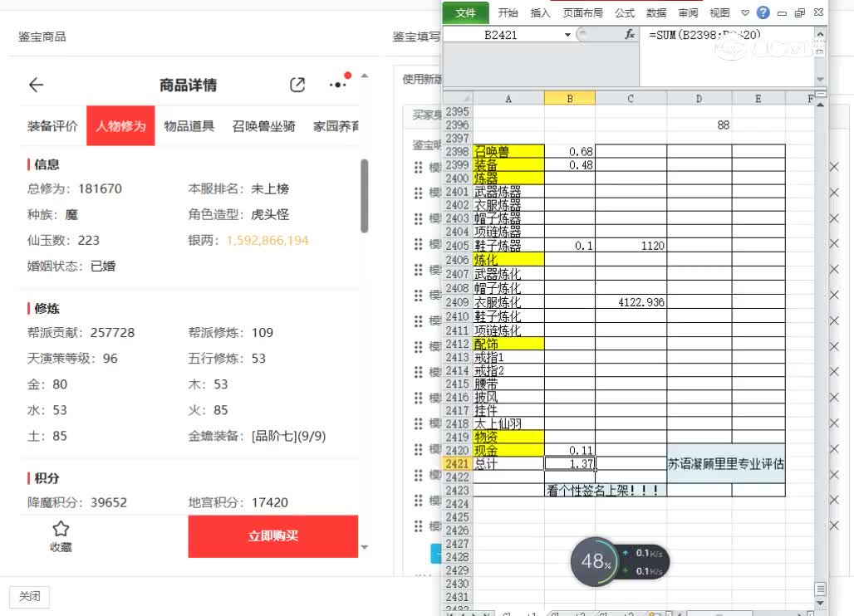
Task: Click column C header in spreadsheet
Action: click(631, 98)
